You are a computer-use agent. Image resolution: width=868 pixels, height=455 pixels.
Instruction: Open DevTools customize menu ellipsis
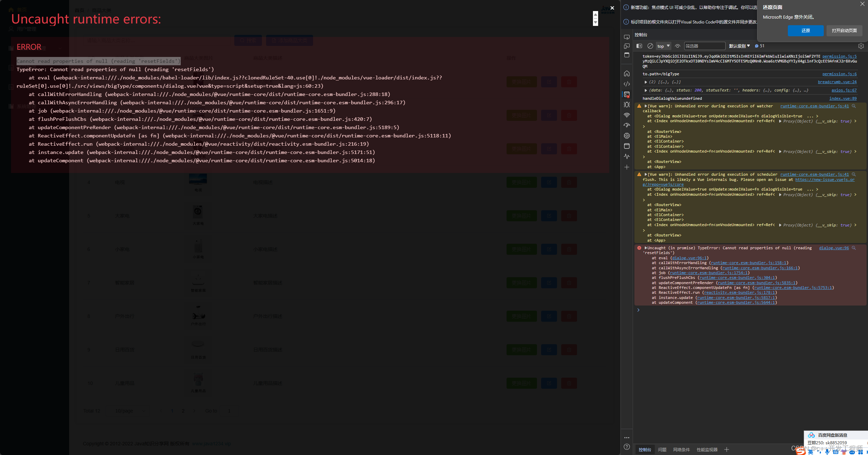[x=627, y=437]
